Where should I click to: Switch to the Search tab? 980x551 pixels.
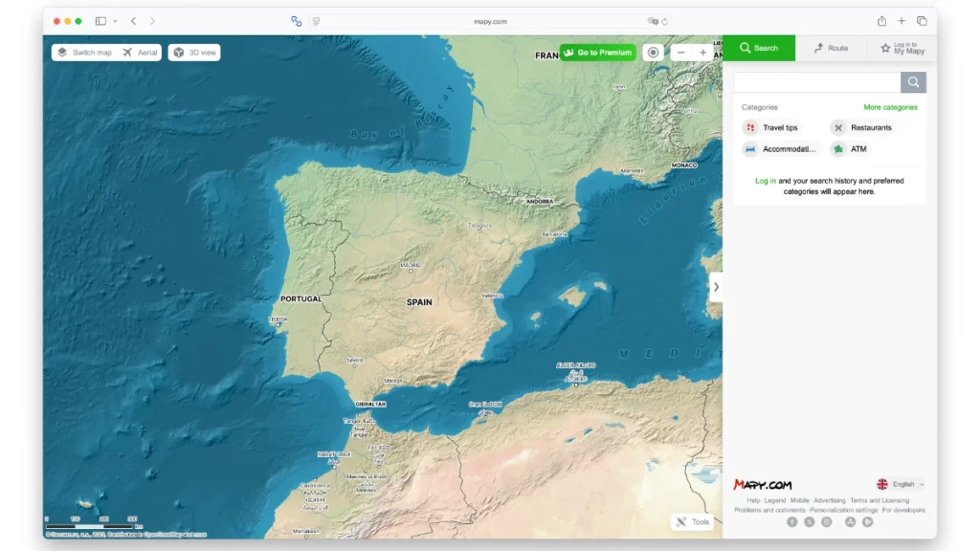tap(759, 47)
